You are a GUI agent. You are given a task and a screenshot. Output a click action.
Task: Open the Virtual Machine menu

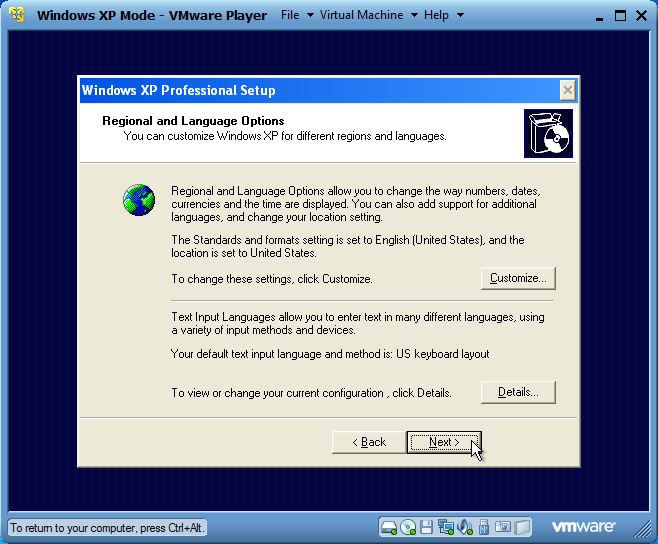tap(361, 15)
